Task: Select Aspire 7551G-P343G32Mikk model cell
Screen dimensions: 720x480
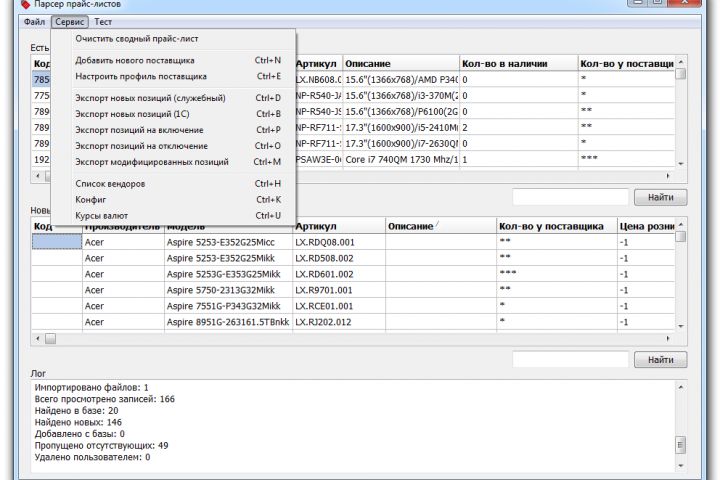Action: click(x=228, y=306)
